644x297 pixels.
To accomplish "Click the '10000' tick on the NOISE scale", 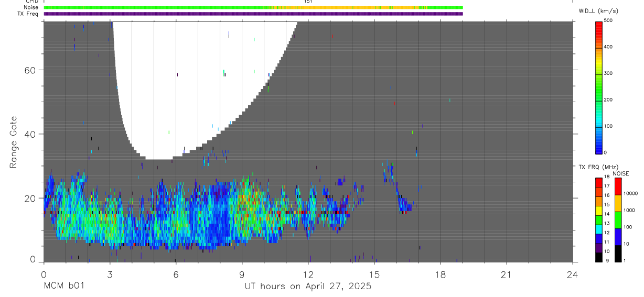I will (630, 194).
